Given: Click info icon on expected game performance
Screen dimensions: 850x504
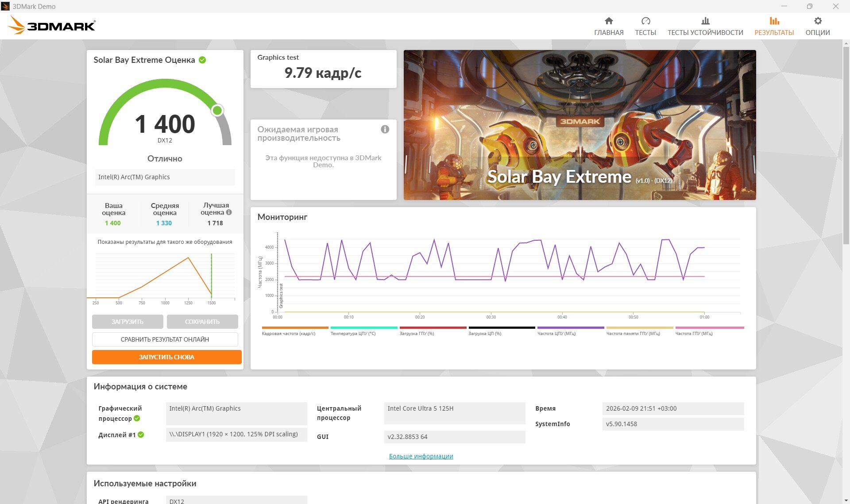Looking at the screenshot, I should 385,129.
